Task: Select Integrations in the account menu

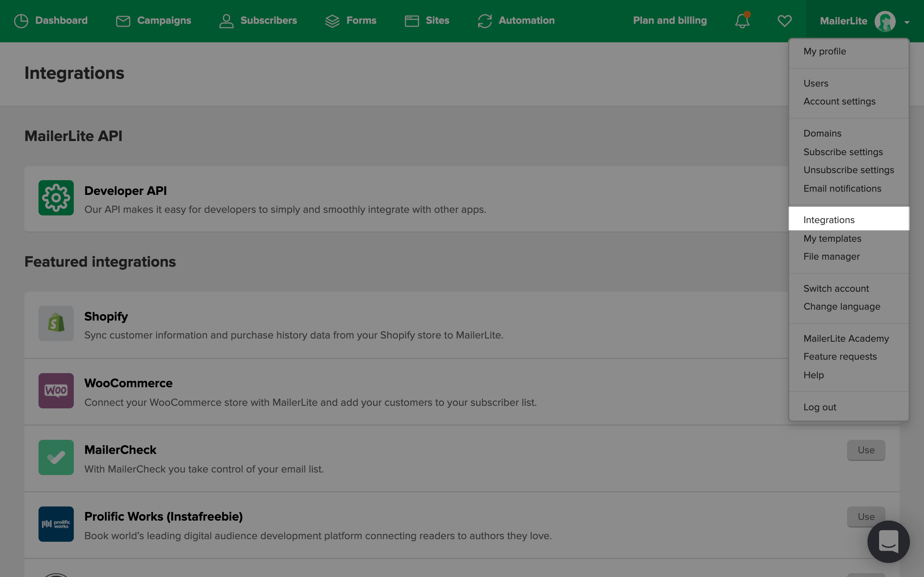Action: tap(829, 220)
